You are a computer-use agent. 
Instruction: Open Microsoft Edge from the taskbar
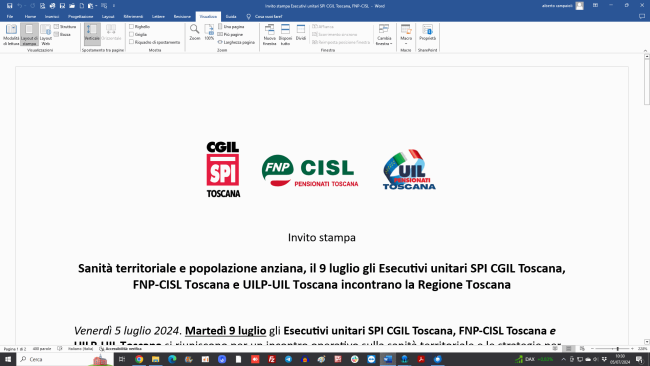(172, 359)
